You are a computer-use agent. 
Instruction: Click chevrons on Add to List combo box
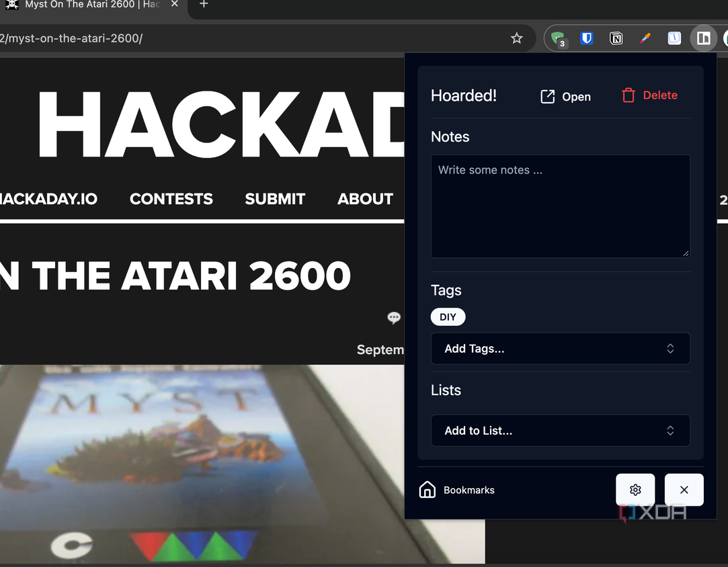670,431
